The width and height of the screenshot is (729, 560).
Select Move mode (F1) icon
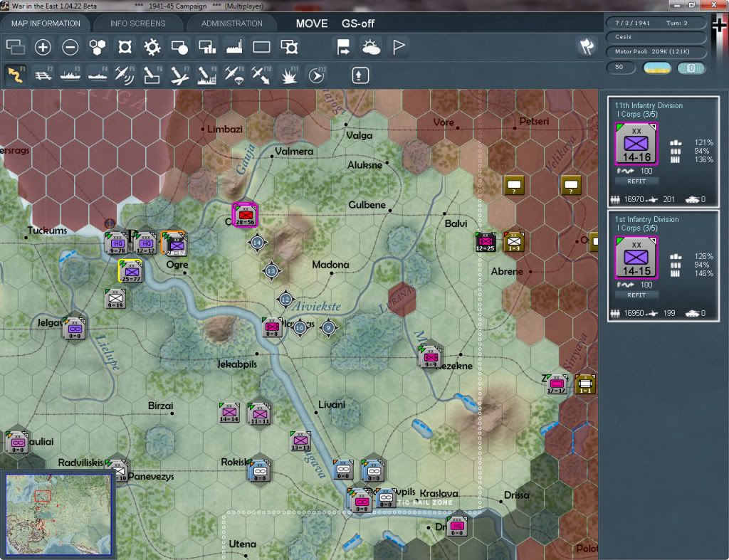tap(16, 75)
